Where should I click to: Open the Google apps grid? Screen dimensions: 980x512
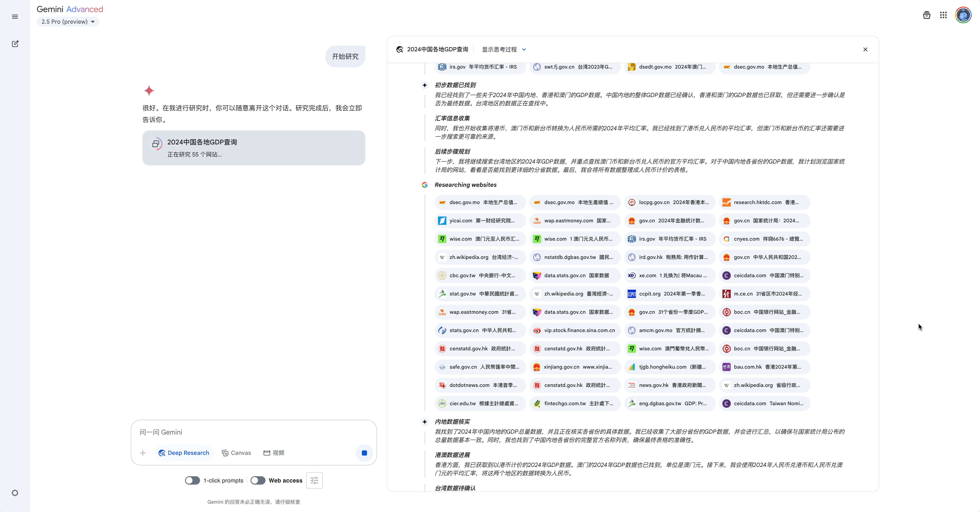tap(943, 15)
